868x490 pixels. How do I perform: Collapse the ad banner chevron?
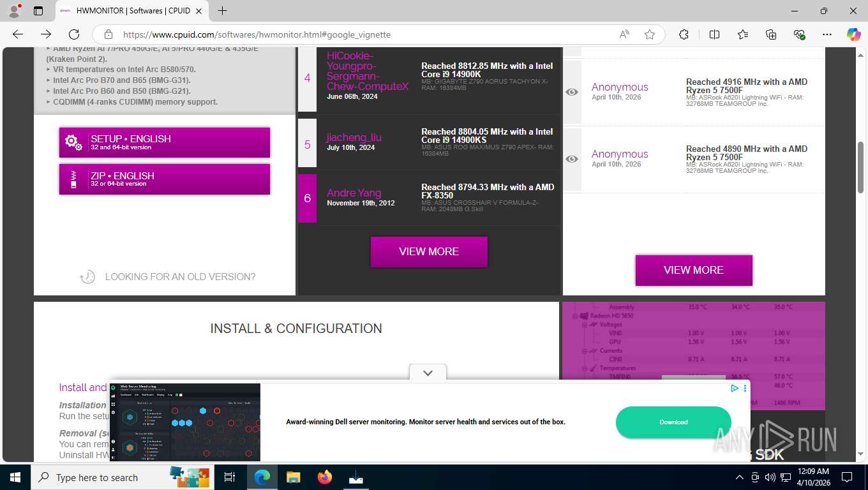(x=428, y=373)
